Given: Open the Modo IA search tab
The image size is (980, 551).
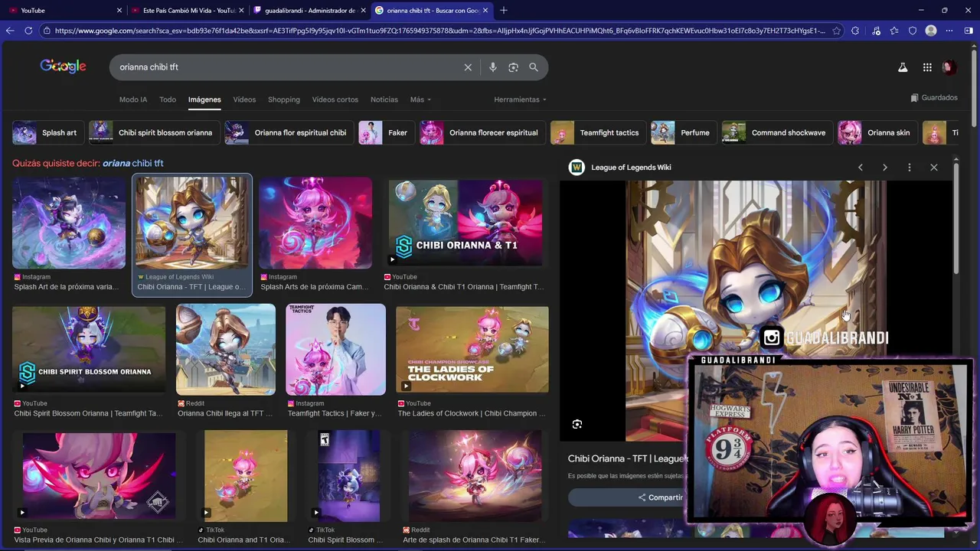Looking at the screenshot, I should 133,99.
